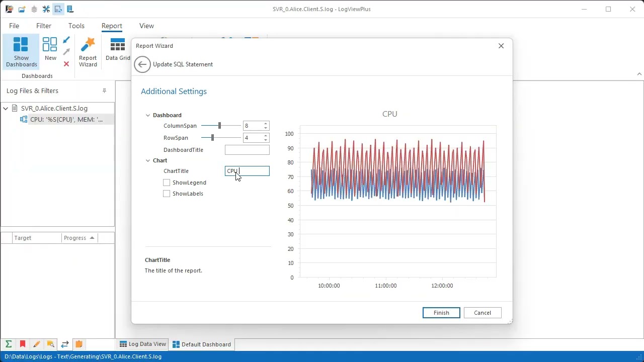
Task: Click the orange notes icon in bottom bar
Action: (x=78, y=344)
